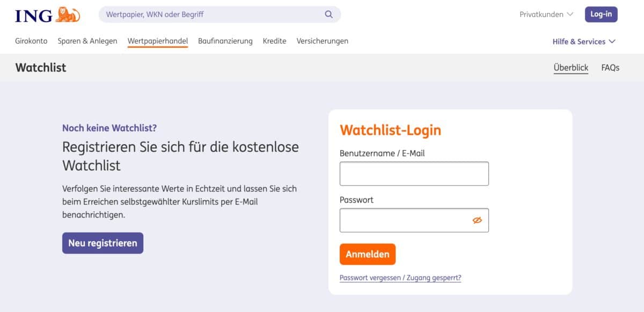Click the Log-in button
The image size is (644, 312).
(601, 14)
